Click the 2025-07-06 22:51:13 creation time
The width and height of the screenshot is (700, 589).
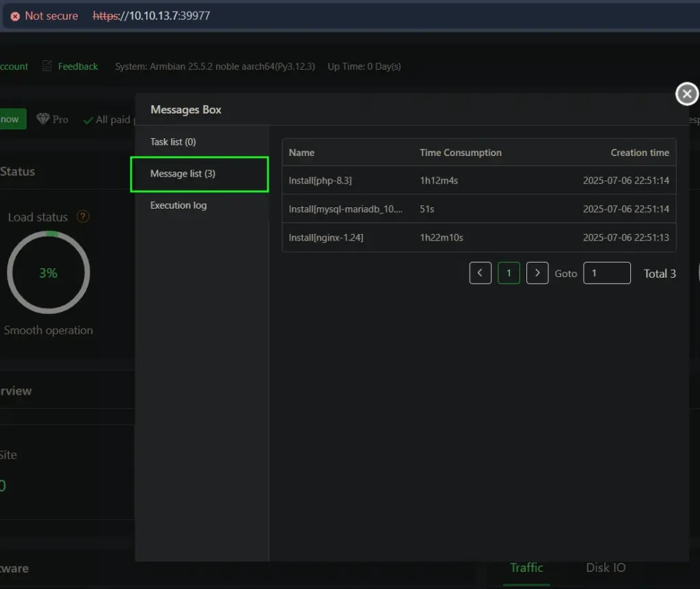626,237
